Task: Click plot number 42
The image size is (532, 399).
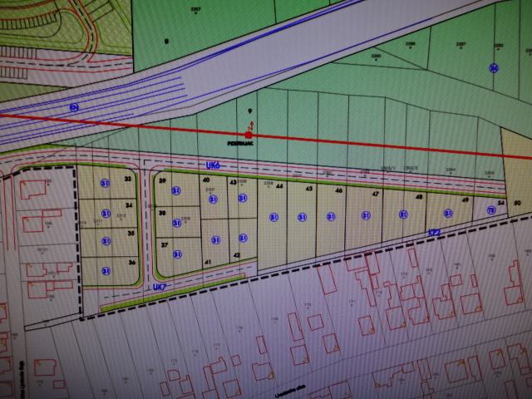Action: click(237, 255)
